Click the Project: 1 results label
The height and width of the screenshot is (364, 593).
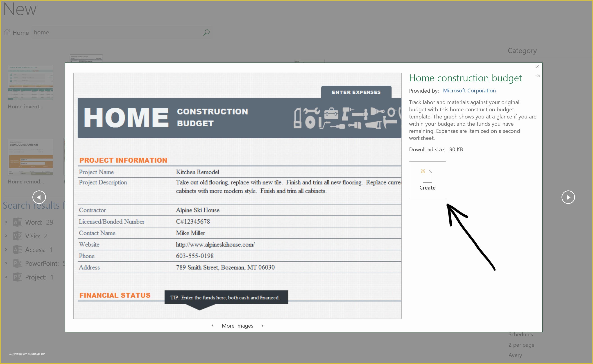39,277
